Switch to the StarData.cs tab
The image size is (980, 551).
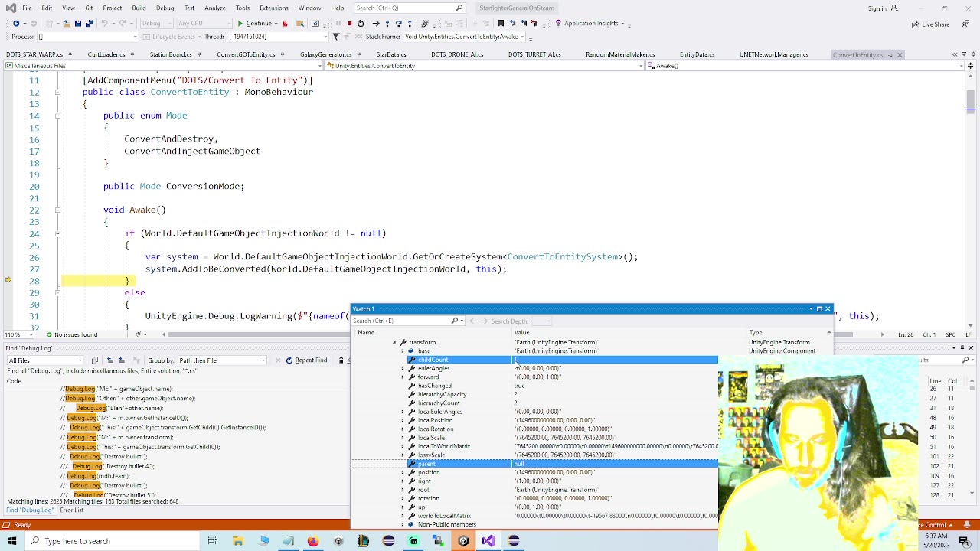tap(391, 55)
